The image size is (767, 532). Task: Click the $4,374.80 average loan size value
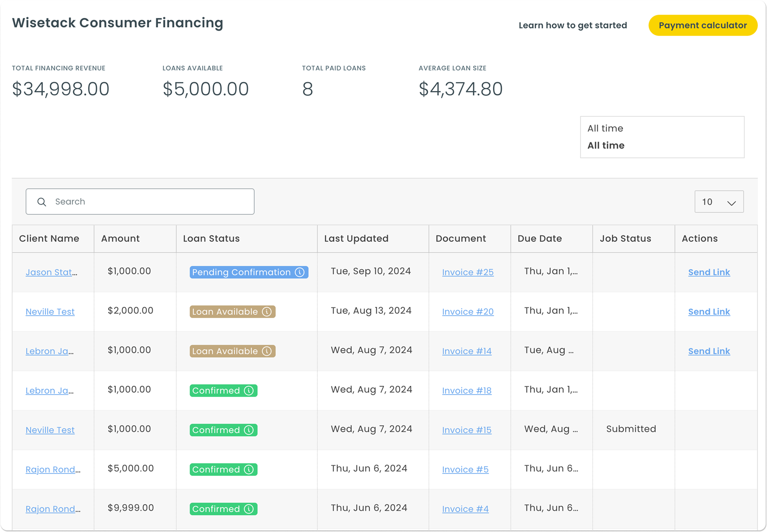460,89
